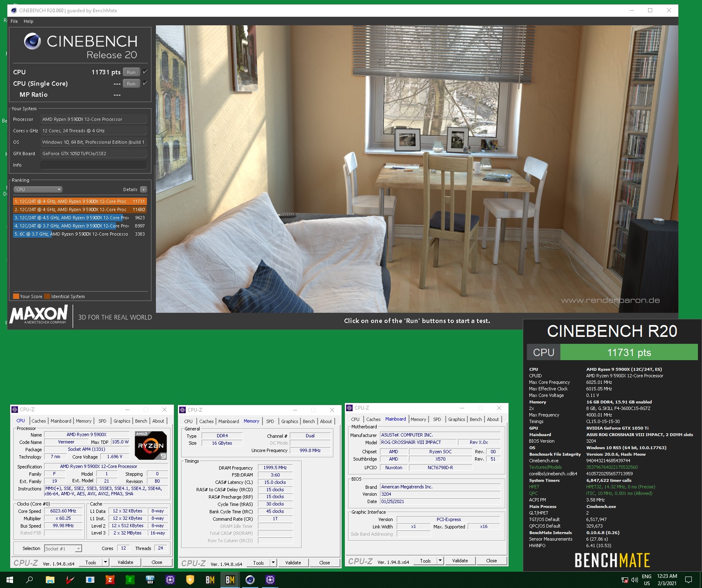Click the Cinebench logo sphere in panel
This screenshot has height=588, width=702.
click(x=32, y=41)
